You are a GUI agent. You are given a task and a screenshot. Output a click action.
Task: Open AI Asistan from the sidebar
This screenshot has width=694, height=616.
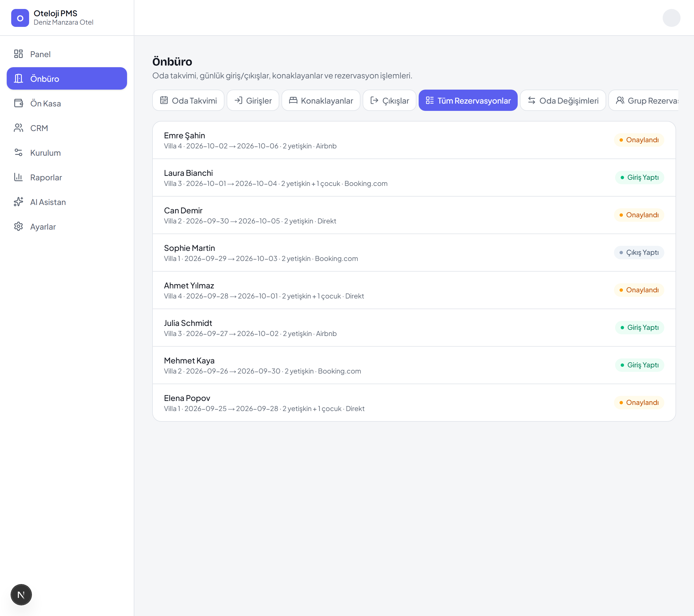click(x=67, y=202)
